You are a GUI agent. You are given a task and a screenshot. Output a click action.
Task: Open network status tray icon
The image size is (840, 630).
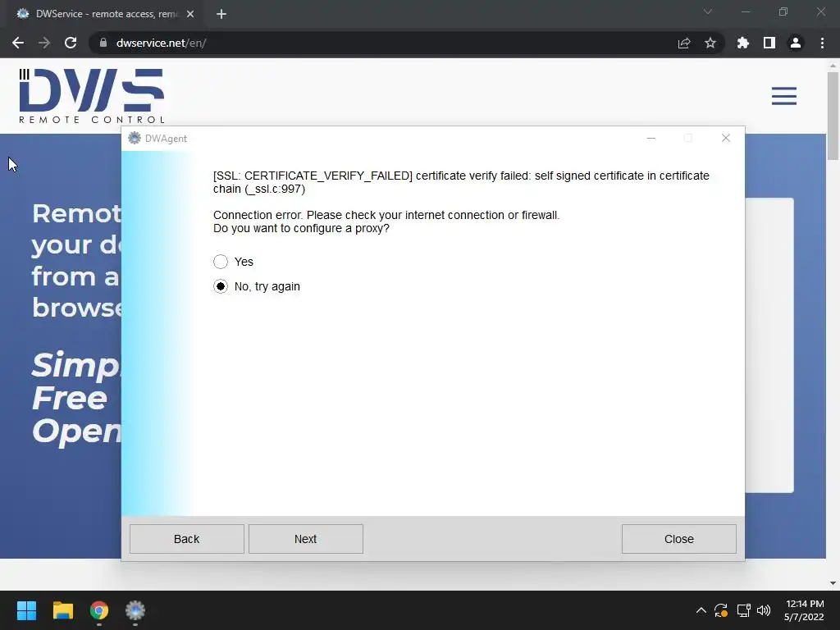click(x=743, y=610)
